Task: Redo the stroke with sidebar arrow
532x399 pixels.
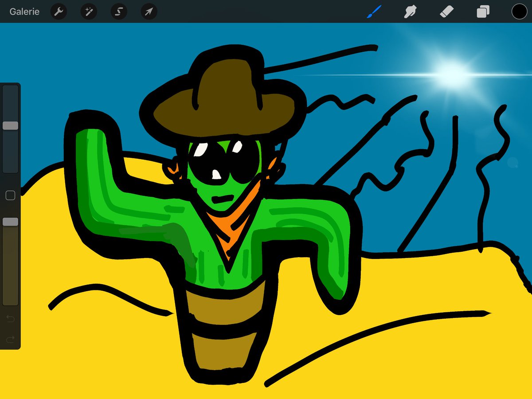Action: pos(10,339)
